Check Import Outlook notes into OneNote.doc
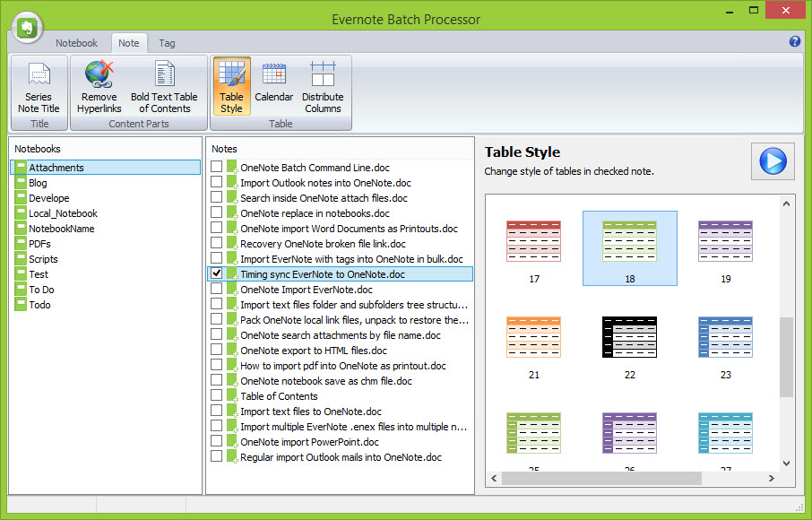 [217, 182]
